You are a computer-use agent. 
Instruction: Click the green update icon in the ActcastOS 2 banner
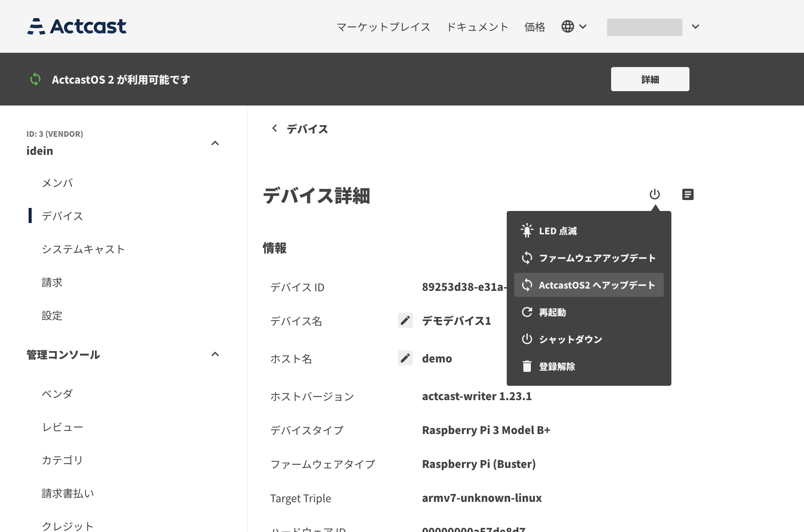point(35,79)
